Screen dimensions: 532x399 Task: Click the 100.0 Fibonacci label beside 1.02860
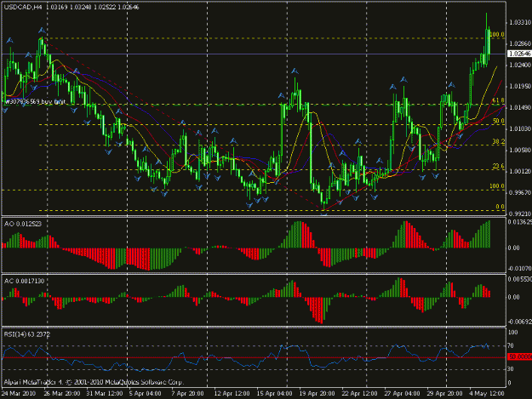point(497,35)
